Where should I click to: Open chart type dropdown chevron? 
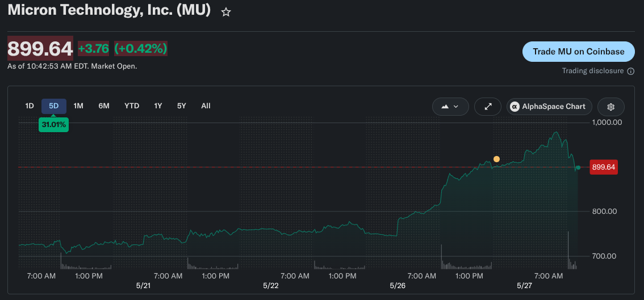pyautogui.click(x=456, y=107)
